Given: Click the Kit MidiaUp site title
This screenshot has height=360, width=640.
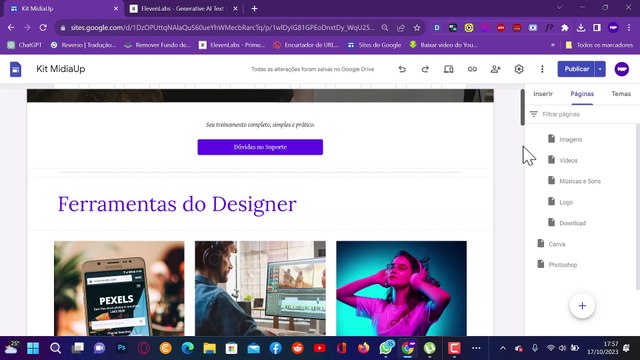Looking at the screenshot, I should (61, 69).
